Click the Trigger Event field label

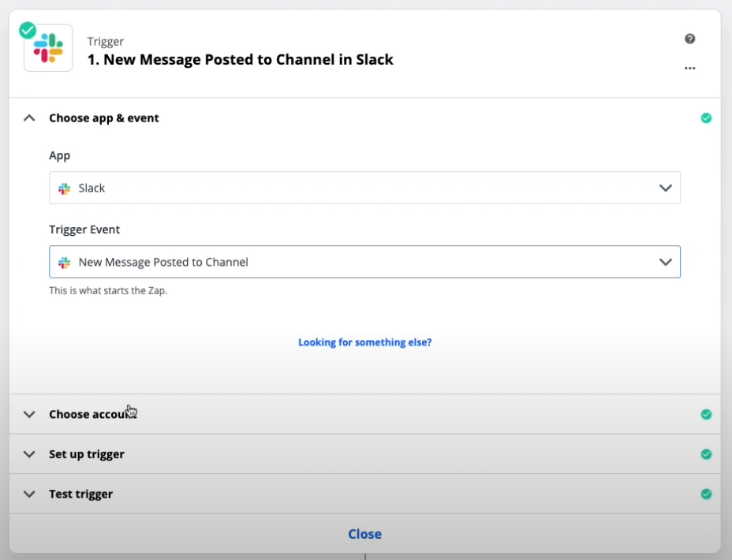click(84, 230)
